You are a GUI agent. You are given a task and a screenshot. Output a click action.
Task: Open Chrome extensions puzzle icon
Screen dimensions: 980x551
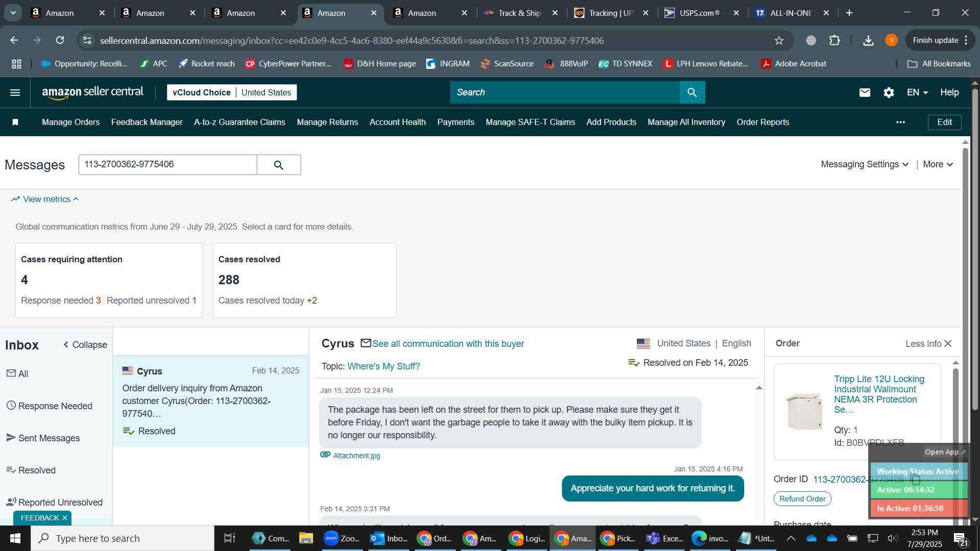point(835,40)
